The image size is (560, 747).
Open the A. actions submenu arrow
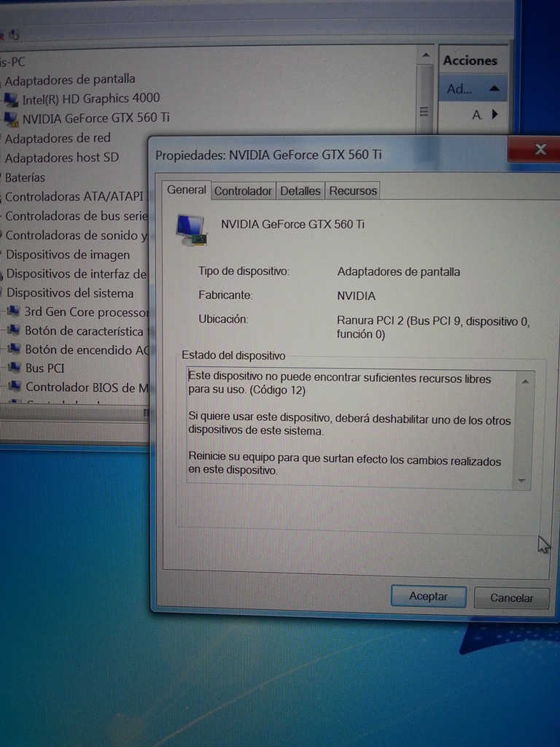click(495, 115)
